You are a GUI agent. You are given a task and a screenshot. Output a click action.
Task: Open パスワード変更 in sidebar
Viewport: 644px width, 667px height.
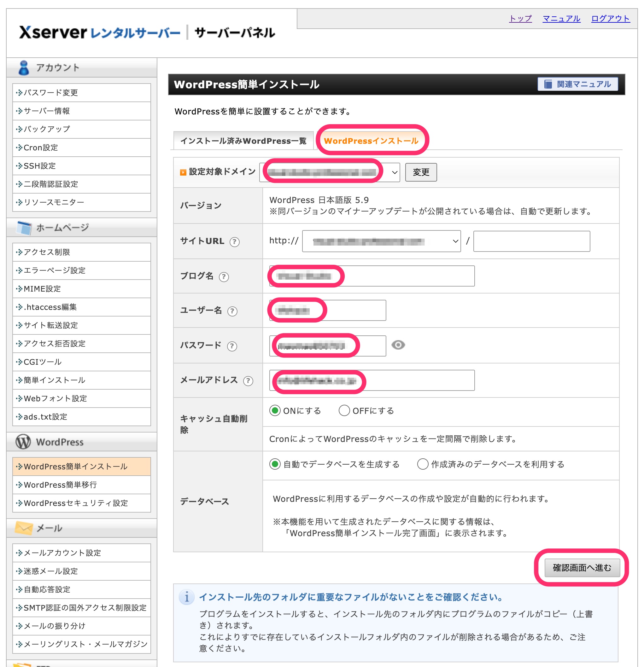click(82, 93)
